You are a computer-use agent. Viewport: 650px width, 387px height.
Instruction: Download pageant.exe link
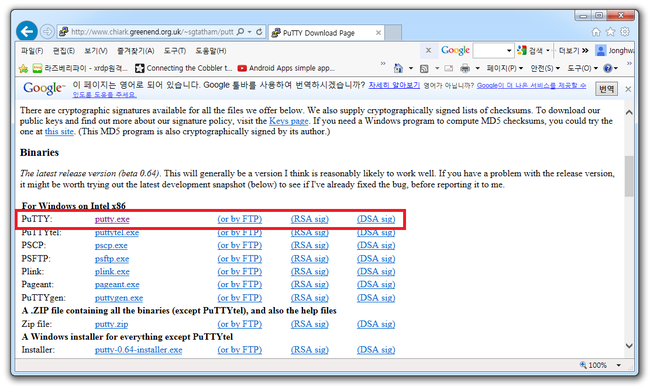pyautogui.click(x=117, y=284)
